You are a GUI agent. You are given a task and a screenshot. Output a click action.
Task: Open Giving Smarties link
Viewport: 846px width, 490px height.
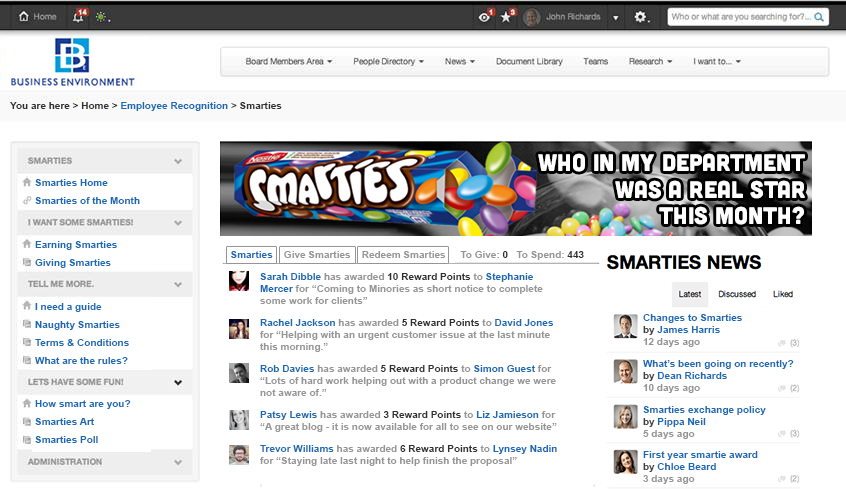pyautogui.click(x=73, y=263)
